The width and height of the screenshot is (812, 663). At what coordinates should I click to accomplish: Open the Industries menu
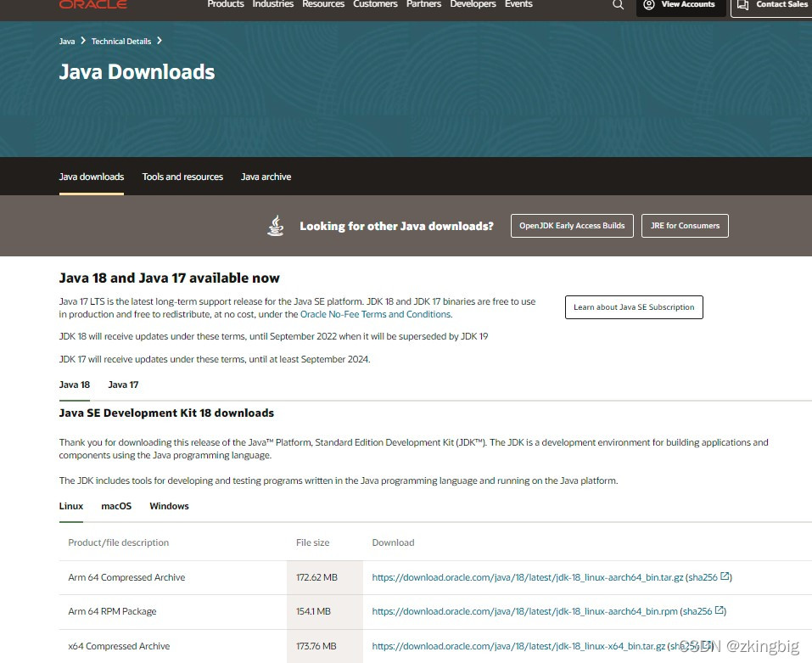[273, 4]
